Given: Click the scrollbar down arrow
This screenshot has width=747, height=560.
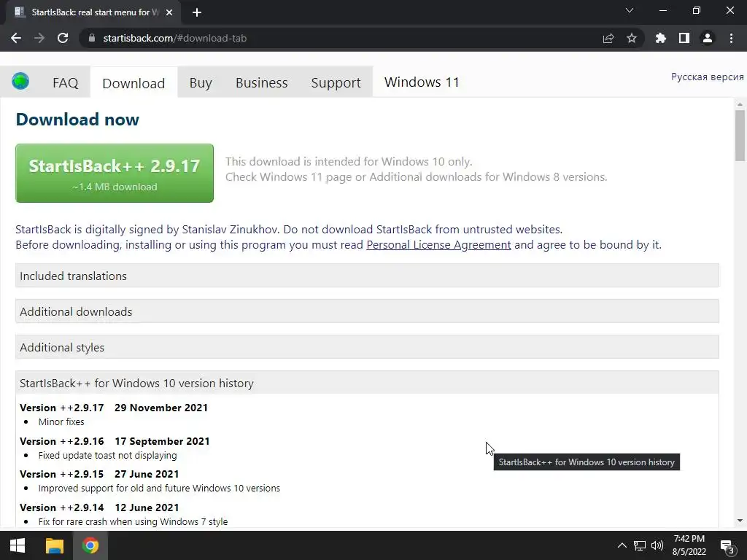Looking at the screenshot, I should (x=740, y=521).
